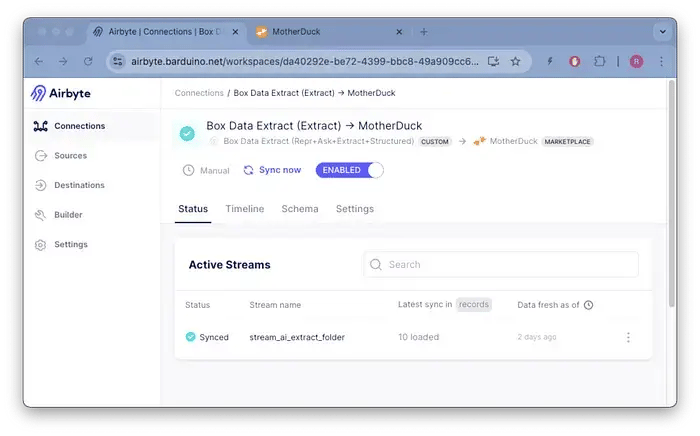Screen dimensions: 700x436
Task: Go back in the browser
Action: pyautogui.click(x=39, y=61)
